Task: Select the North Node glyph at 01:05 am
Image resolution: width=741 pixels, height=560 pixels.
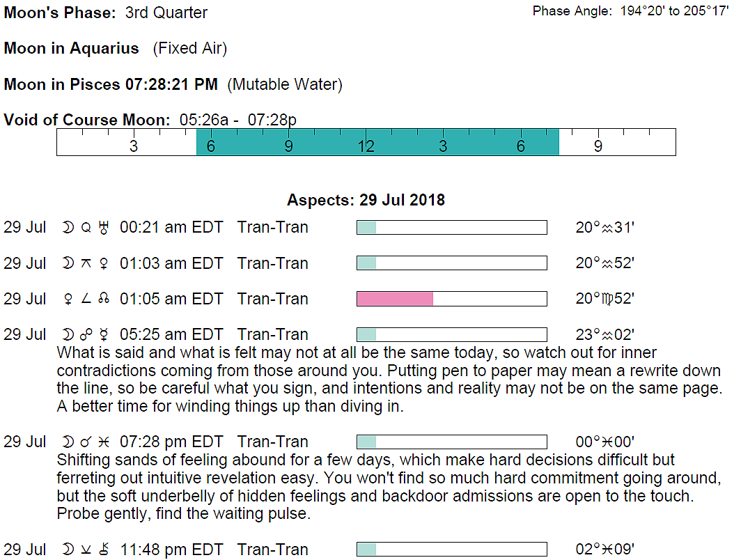Action: [x=104, y=300]
